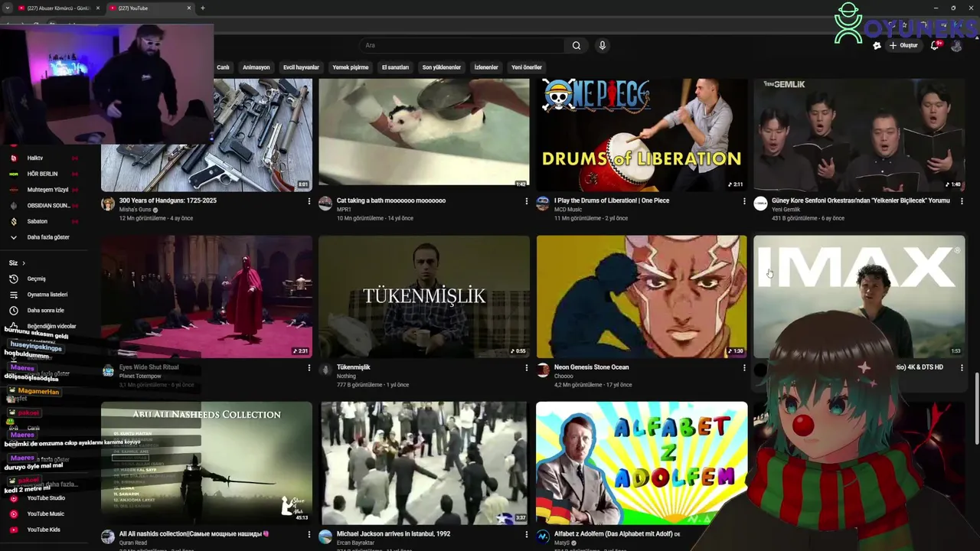This screenshot has height=551, width=980.
Task: Select the Yeni öneriler filter chip
Action: pyautogui.click(x=526, y=67)
